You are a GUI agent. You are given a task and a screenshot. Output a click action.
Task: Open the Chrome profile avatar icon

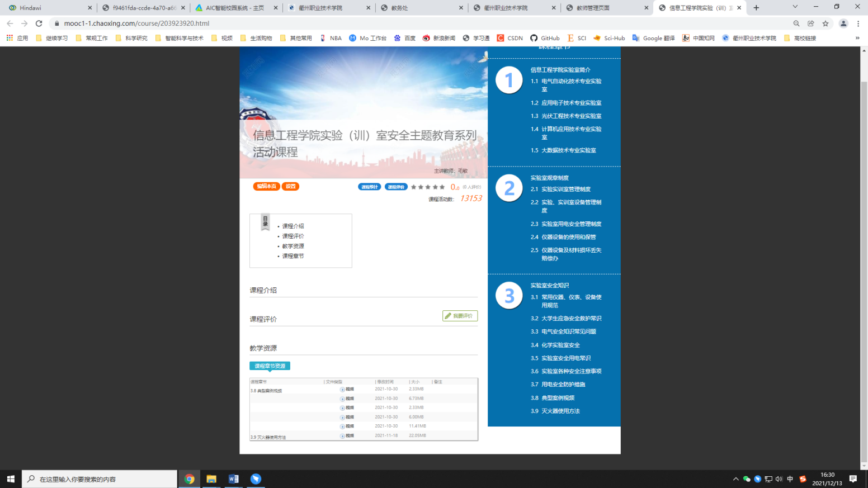(843, 23)
